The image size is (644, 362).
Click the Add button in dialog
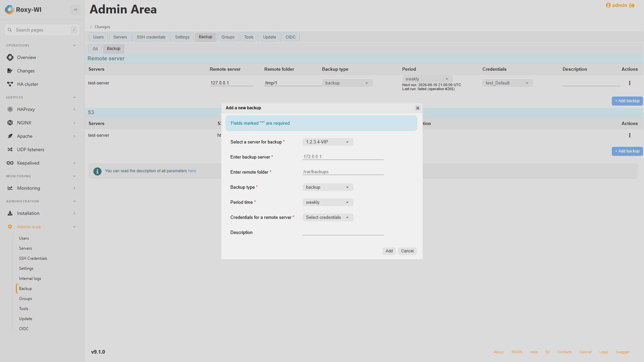coord(389,251)
